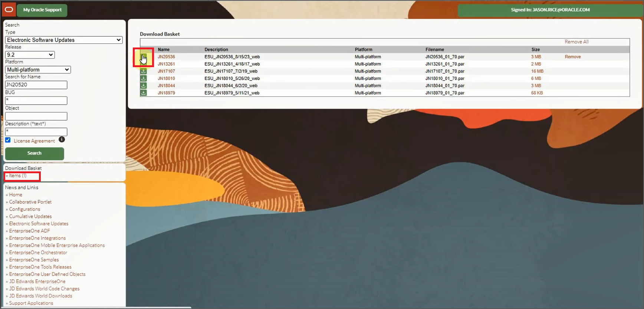Click the JN18010 name link
This screenshot has width=644, height=309.
point(166,79)
